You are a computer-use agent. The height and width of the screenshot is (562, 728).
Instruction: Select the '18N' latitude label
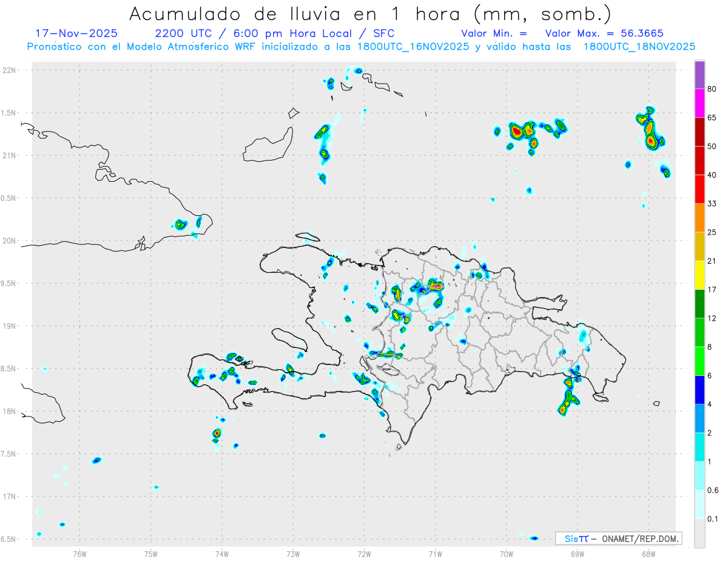(10, 412)
